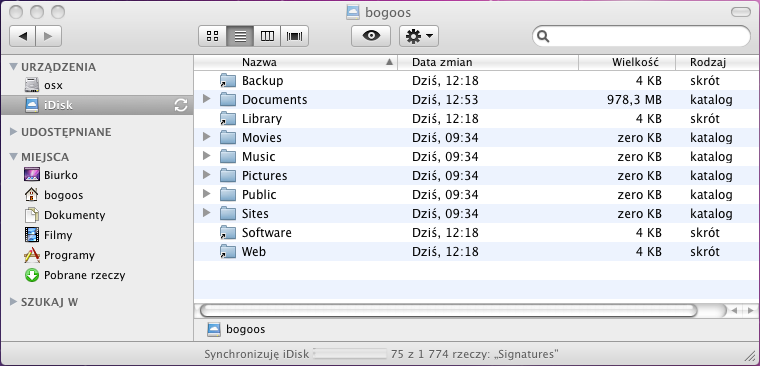Click the Documents size 978,3 MB

tap(634, 100)
